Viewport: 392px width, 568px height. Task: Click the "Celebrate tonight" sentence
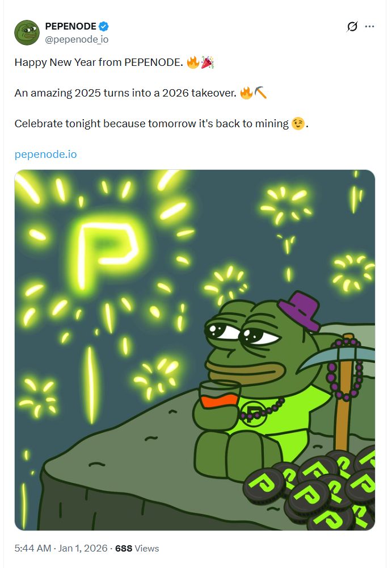(151, 123)
